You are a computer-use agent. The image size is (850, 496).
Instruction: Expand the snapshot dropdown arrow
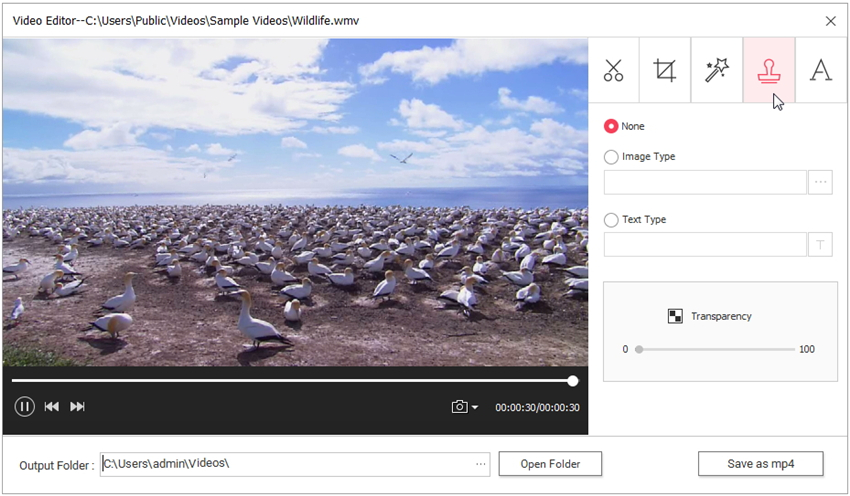(x=475, y=408)
